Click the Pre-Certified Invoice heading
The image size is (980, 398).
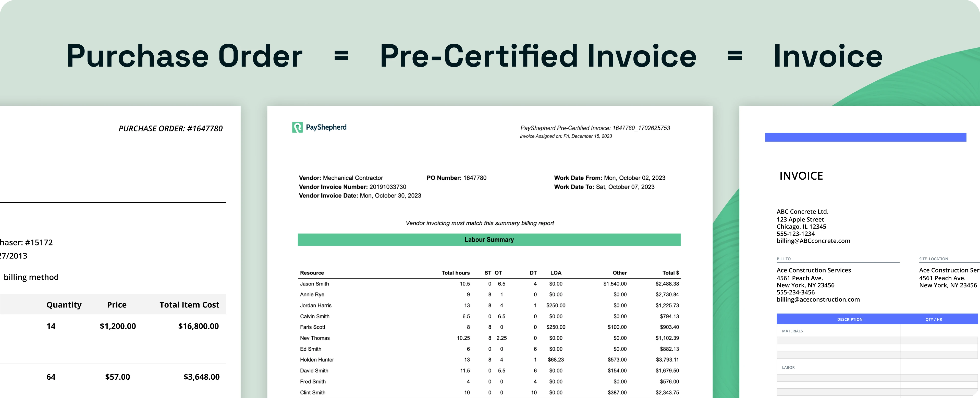click(538, 56)
